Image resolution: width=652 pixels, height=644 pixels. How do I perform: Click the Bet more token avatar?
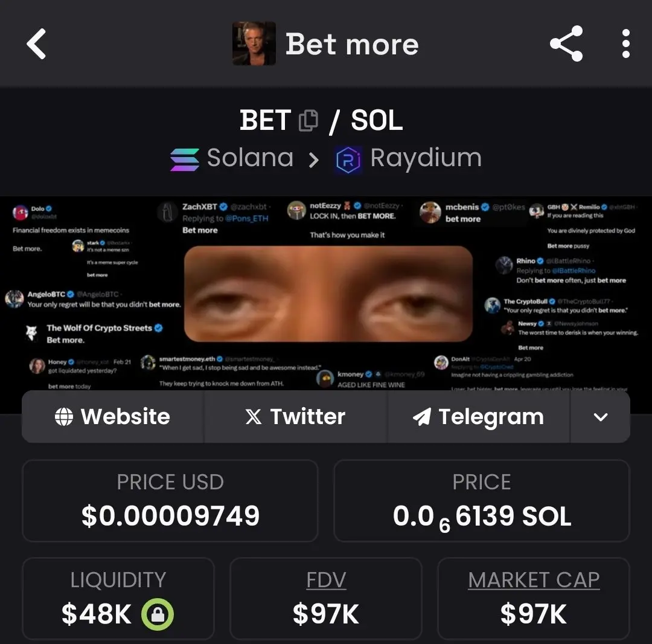click(254, 43)
